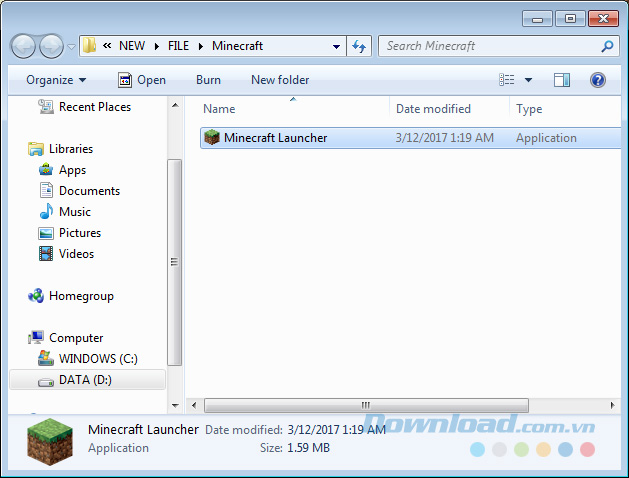Click the search magnifier icon
629x478 pixels.
607,46
